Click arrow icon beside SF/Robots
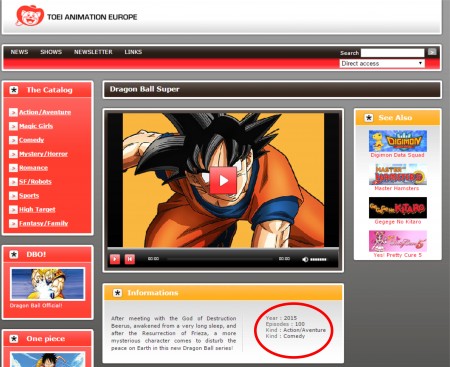Screen dimensions: 450x367 point(13,182)
